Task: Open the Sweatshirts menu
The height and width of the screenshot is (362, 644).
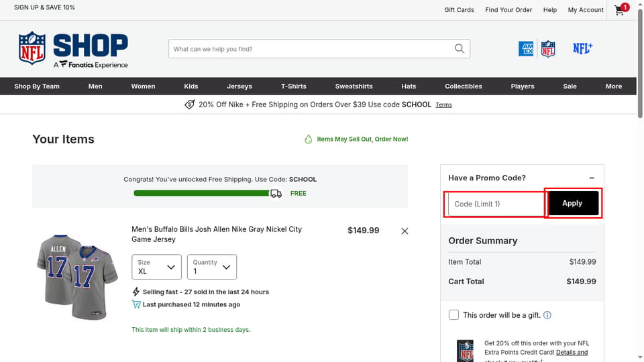Action: 354,86
